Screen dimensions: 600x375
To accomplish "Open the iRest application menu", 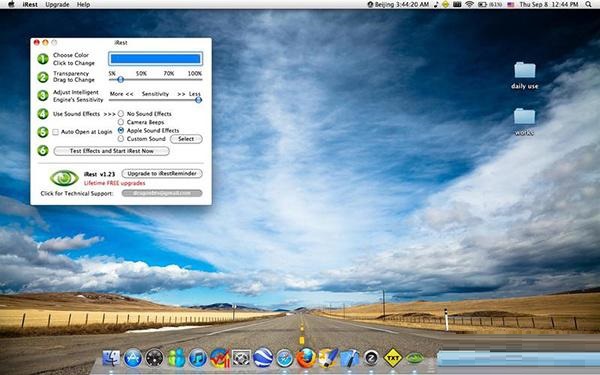I will coord(30,4).
